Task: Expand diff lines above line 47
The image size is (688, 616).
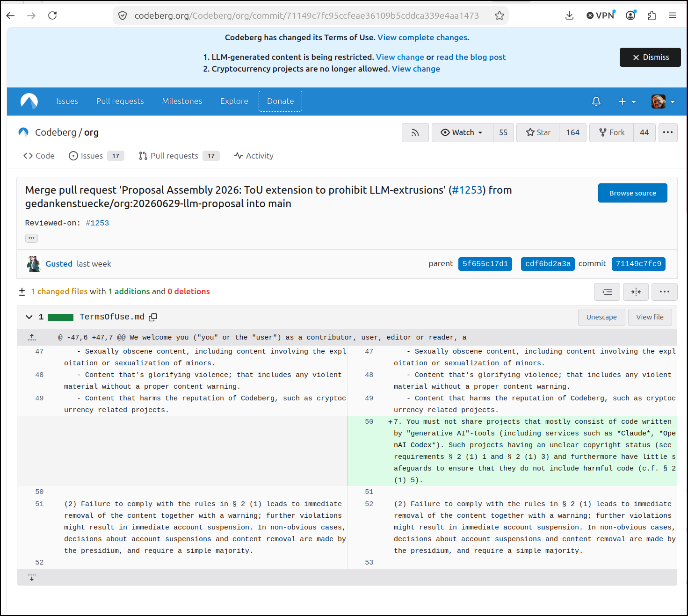Action: click(32, 337)
